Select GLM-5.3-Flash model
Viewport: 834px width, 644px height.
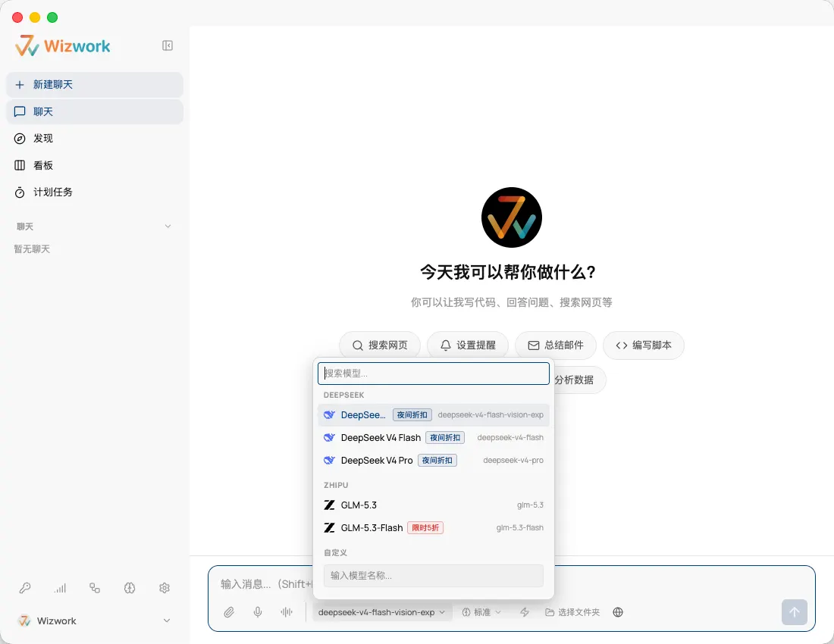click(434, 527)
